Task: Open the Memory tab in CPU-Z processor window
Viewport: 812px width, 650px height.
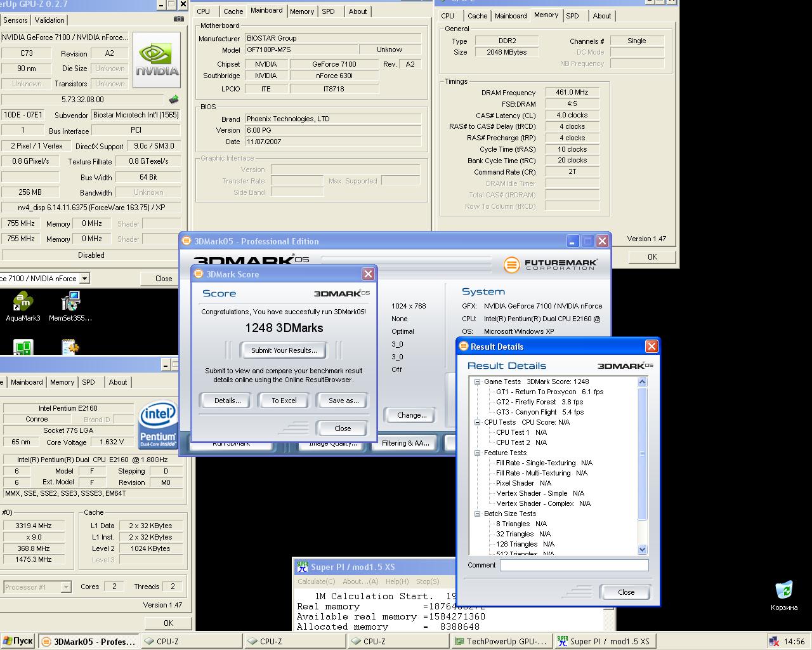Action: tap(62, 382)
